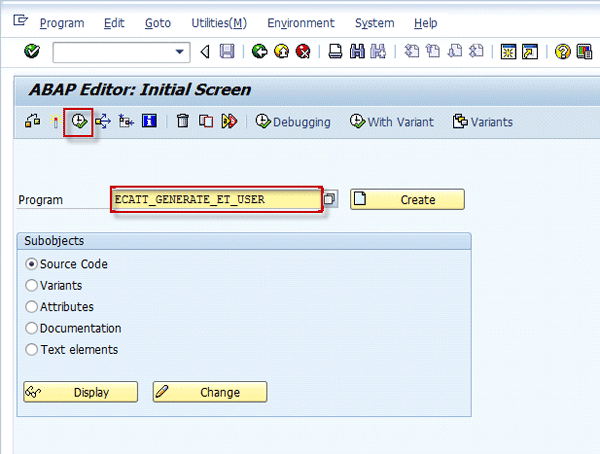Click the red Cancel icon
Image resolution: width=600 pixels, height=454 pixels.
pos(303,51)
